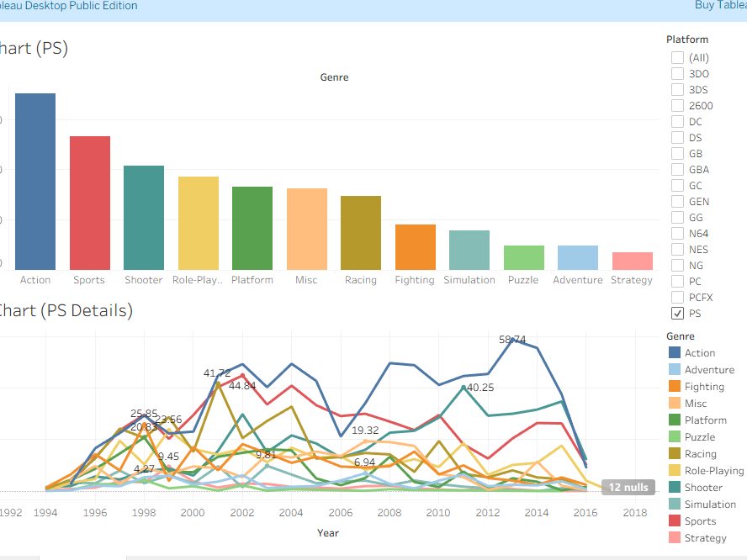Open the Buy Tableau link

[x=720, y=6]
